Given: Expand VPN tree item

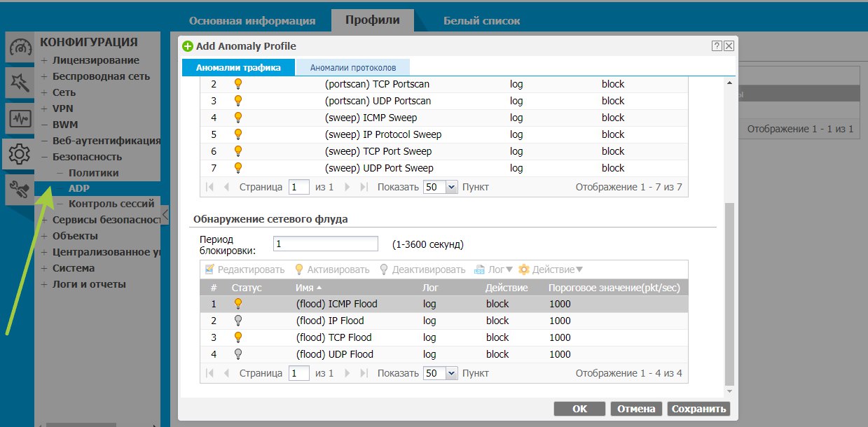Looking at the screenshot, I should [44, 108].
